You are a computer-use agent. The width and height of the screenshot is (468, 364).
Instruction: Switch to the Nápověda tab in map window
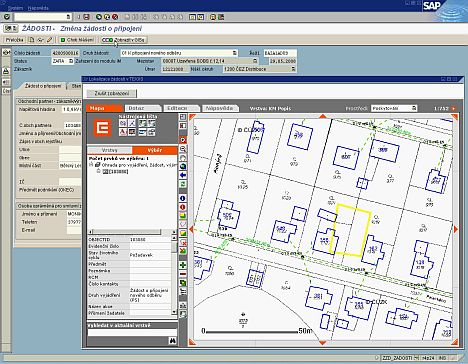click(x=220, y=108)
